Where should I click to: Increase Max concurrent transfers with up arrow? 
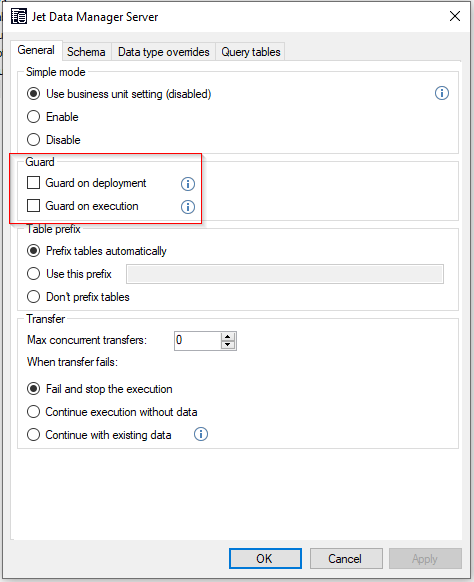click(x=228, y=337)
